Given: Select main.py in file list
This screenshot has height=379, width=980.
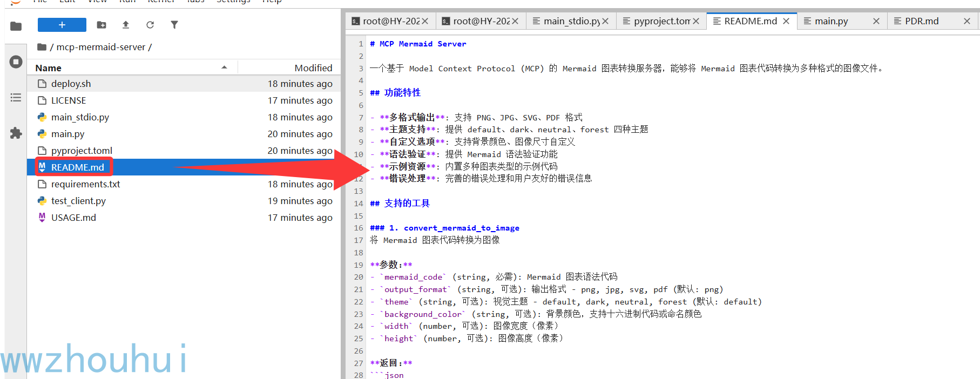Looking at the screenshot, I should coord(184,134).
